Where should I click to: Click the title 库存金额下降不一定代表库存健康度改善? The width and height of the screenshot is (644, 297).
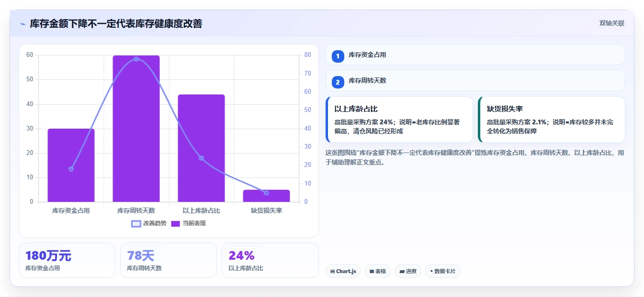[x=116, y=23]
